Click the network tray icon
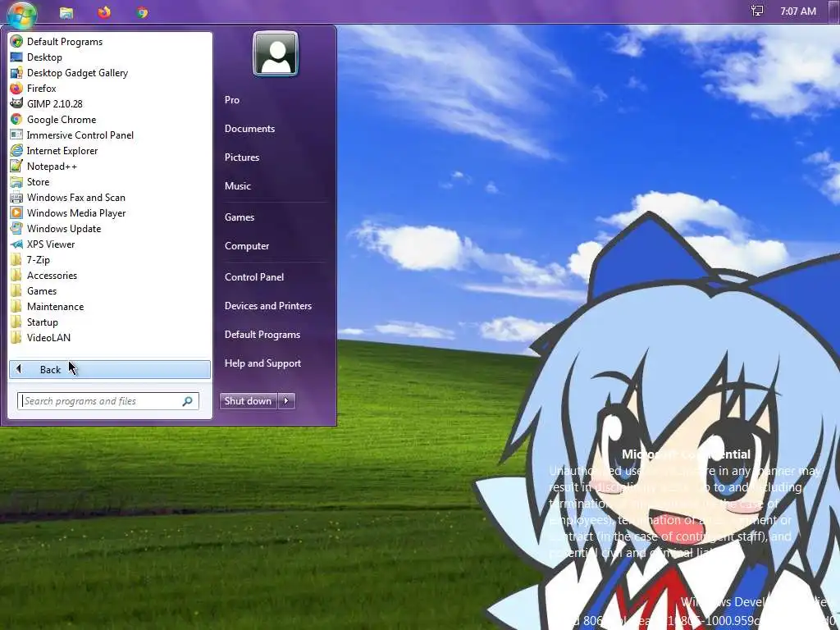Image resolution: width=840 pixels, height=630 pixels. (x=757, y=11)
